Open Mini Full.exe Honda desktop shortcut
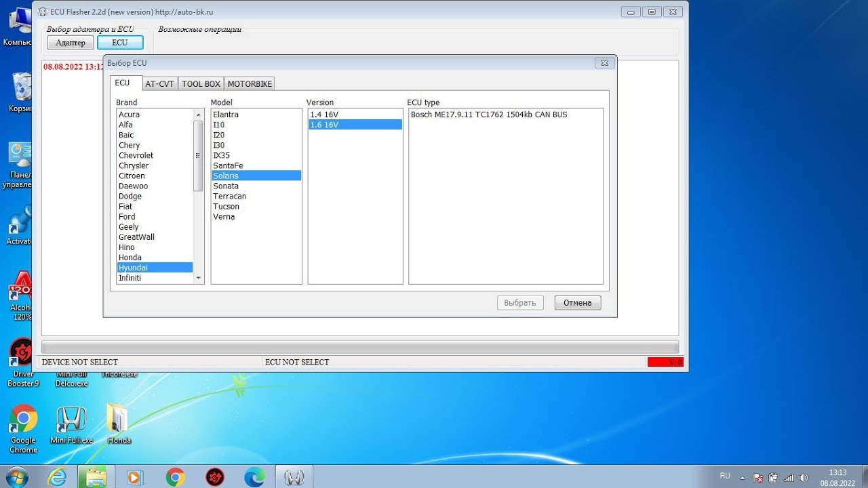Screen dimensions: 868x488 click(71, 425)
